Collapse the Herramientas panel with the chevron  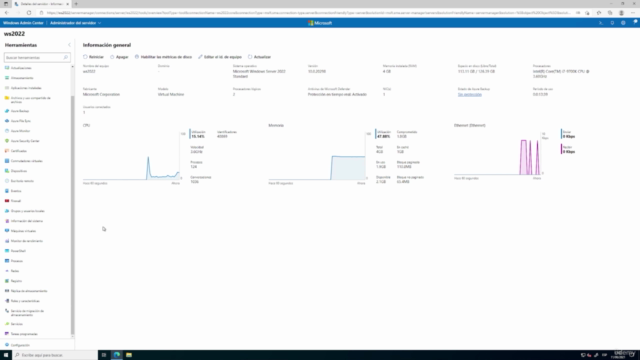click(x=69, y=45)
